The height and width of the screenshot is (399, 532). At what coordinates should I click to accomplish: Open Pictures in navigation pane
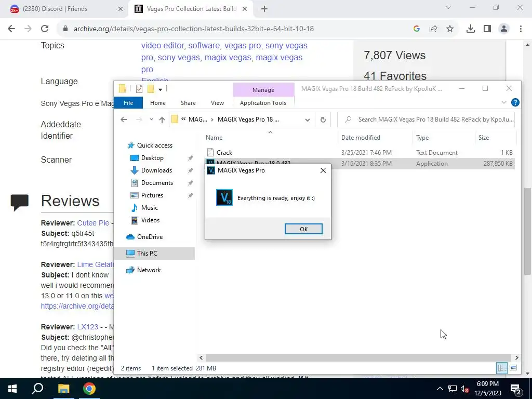coord(152,195)
